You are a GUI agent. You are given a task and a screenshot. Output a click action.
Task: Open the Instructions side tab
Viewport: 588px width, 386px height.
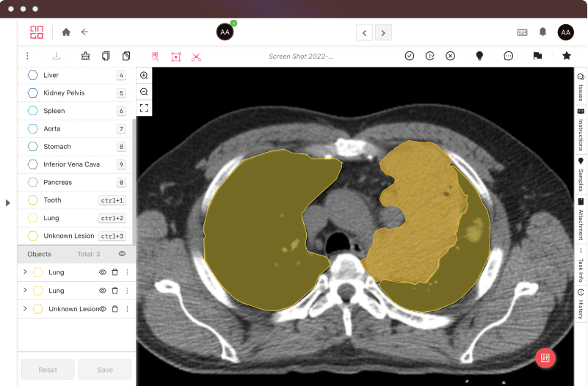coord(581,130)
